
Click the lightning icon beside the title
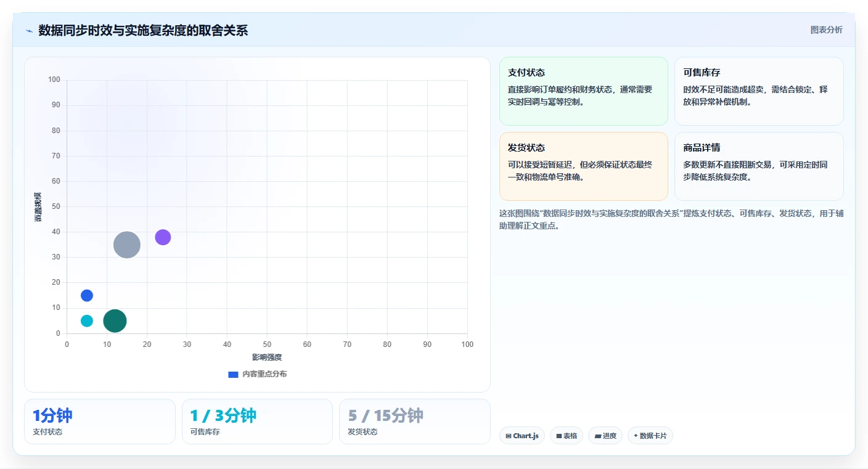click(29, 31)
